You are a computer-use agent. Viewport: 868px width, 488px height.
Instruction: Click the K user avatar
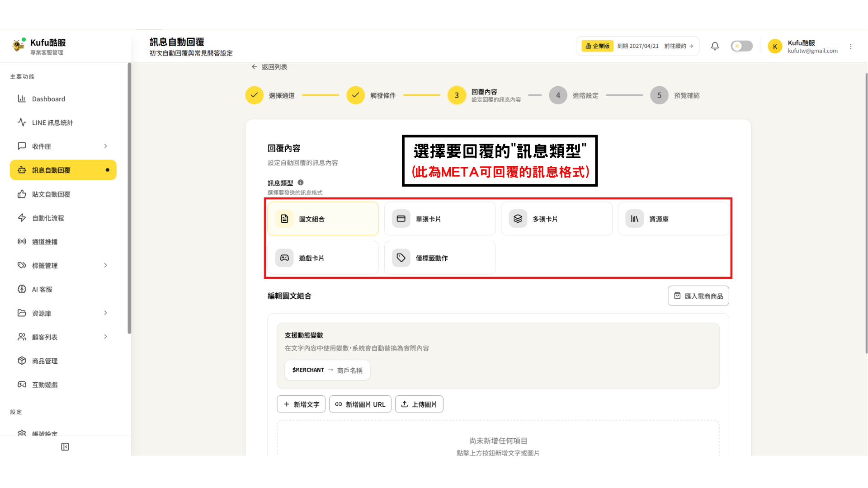point(775,46)
